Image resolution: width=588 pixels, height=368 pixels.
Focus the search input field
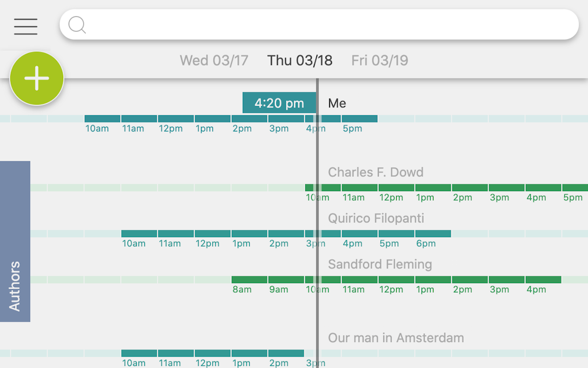tap(324, 25)
